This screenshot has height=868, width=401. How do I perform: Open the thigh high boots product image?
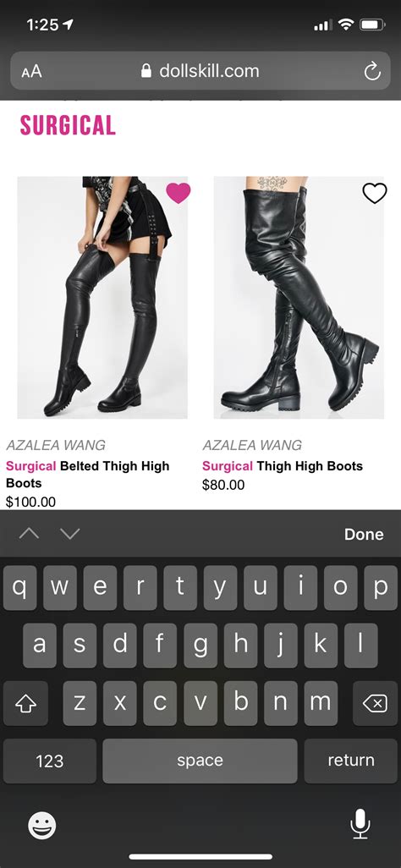click(299, 297)
